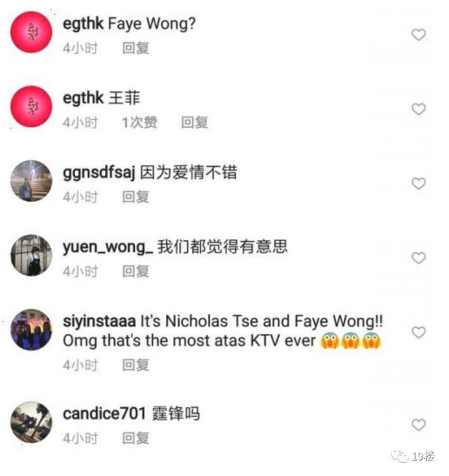Open yuen_wong_ profile avatar
This screenshot has width=449, height=476.
point(31,255)
